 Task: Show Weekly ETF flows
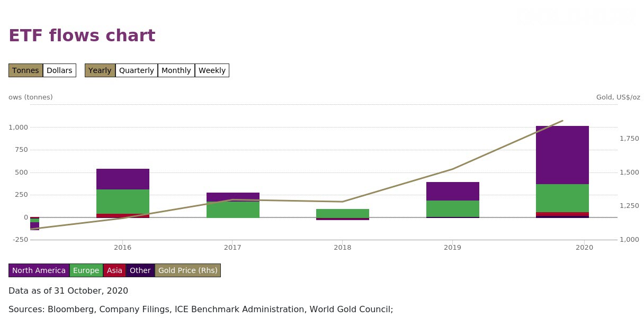click(212, 70)
